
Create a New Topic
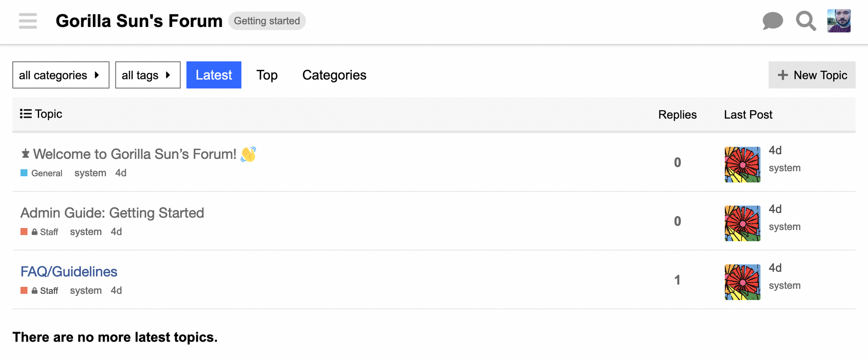pos(812,75)
